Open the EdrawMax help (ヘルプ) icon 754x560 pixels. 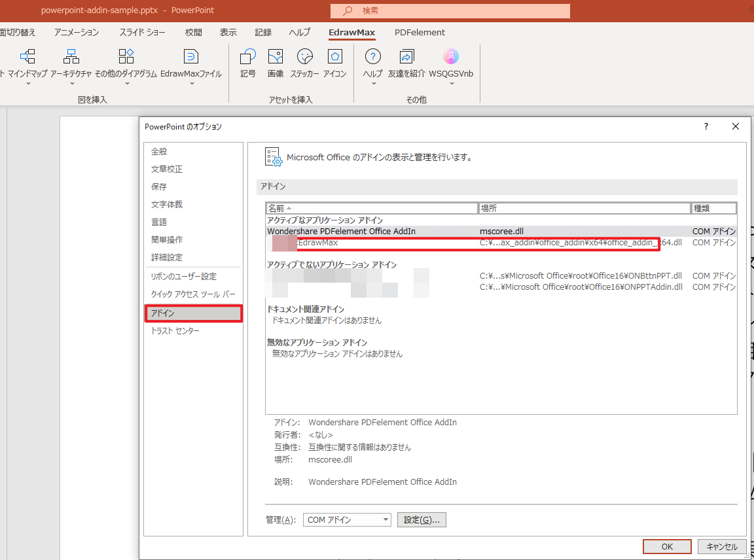(372, 57)
